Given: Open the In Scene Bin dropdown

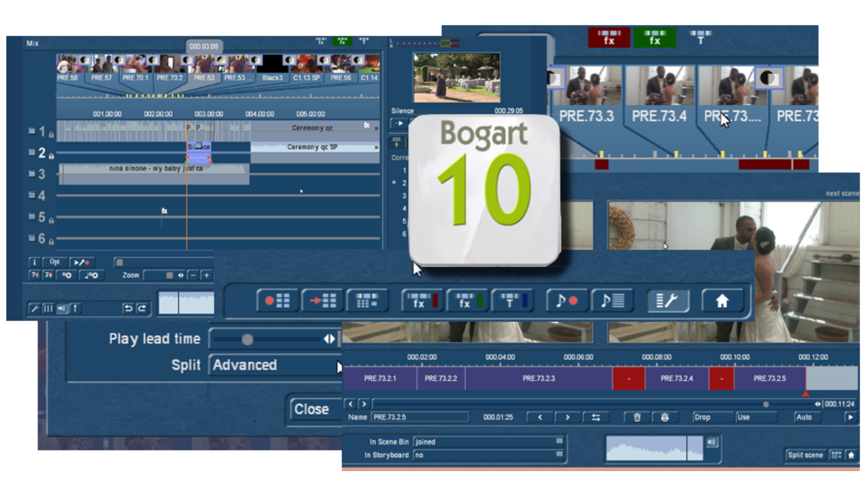Looking at the screenshot, I should (488, 441).
